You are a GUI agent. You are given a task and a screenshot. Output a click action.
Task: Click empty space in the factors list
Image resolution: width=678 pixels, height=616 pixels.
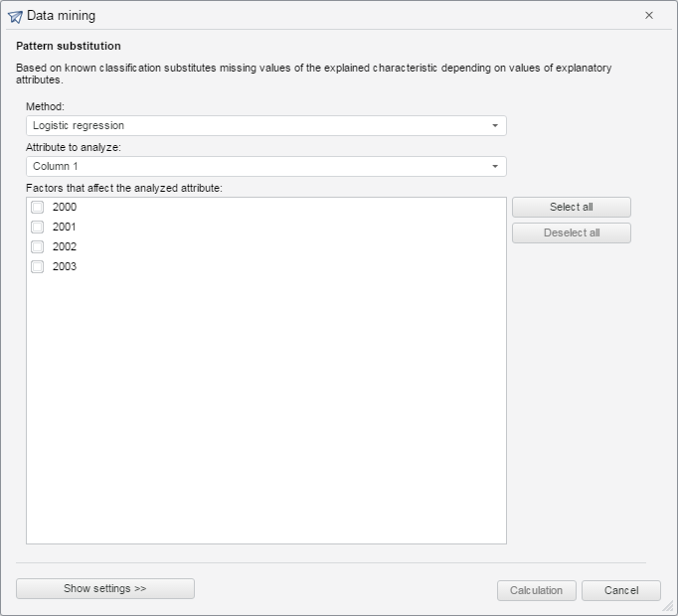265,417
